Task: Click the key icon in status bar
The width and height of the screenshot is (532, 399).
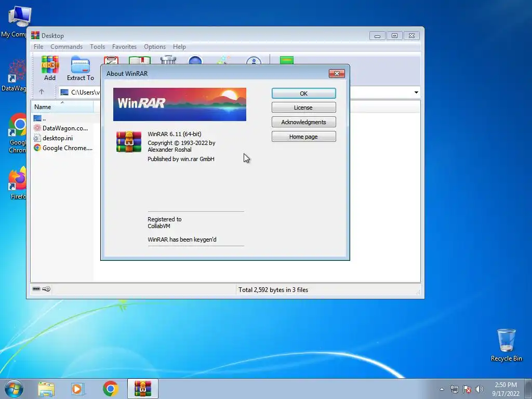Action: (46, 289)
